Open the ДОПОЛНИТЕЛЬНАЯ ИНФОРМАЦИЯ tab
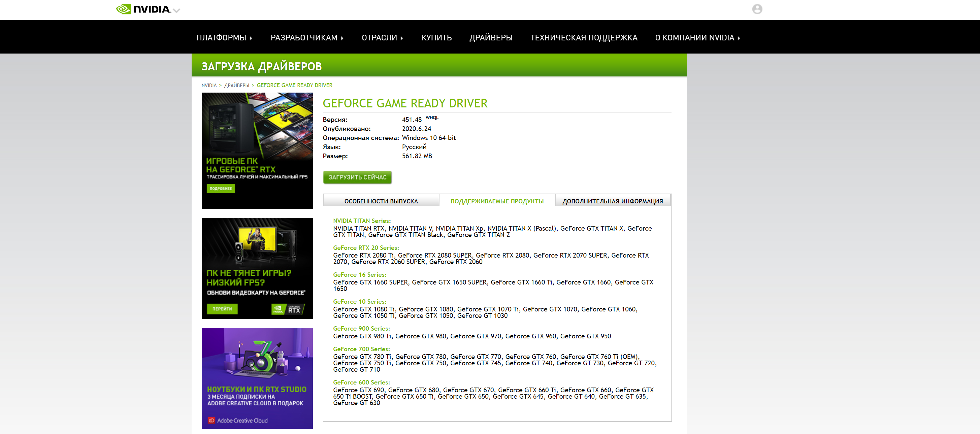The image size is (980, 434). 613,201
